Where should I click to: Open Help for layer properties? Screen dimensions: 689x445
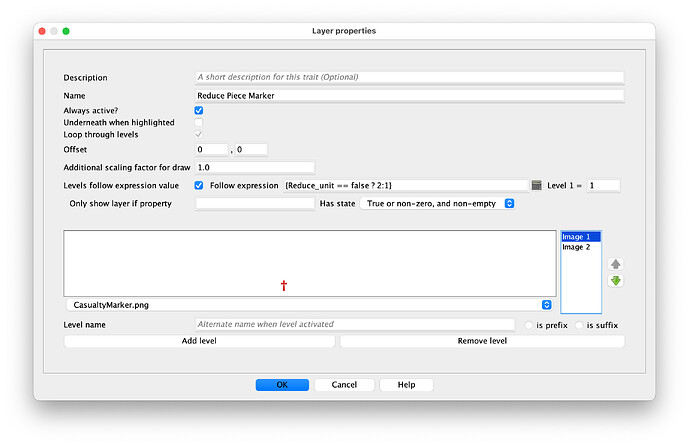(x=406, y=385)
